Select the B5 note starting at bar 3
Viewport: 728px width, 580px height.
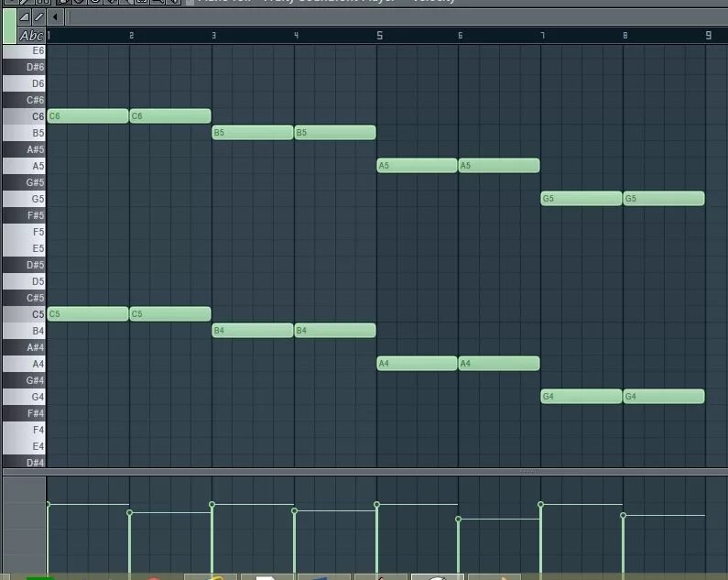pos(253,133)
